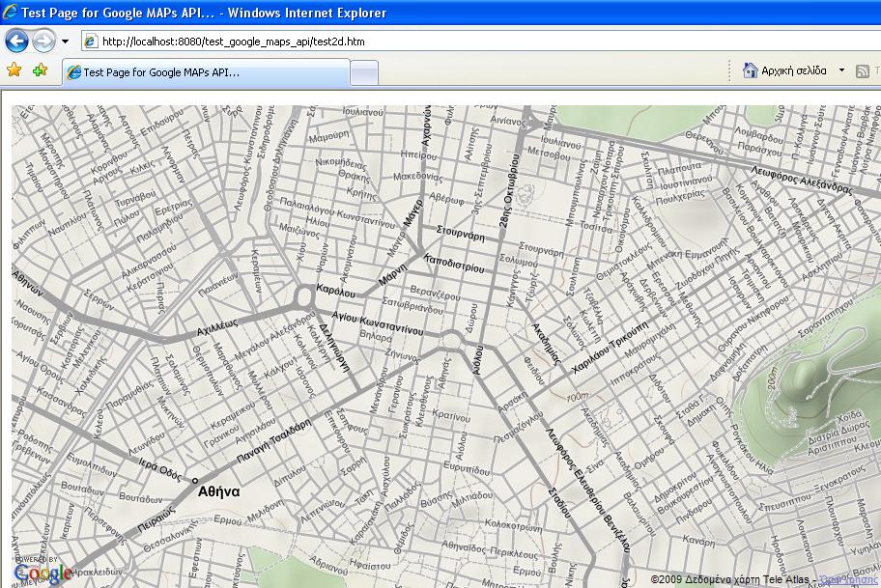Viewport: 881px width, 588px height.
Task: Select the Test Page for Google MAPs tab
Action: click(206, 72)
